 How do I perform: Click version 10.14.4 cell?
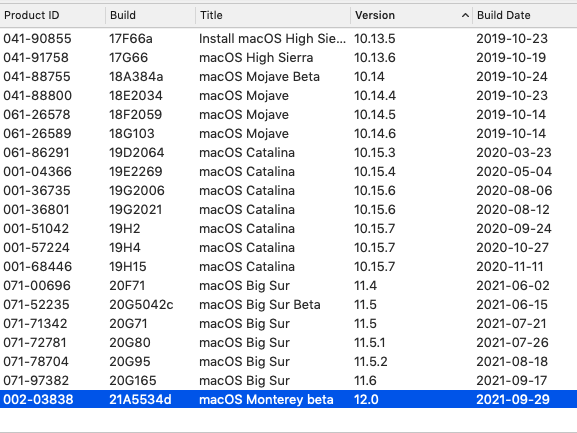tap(375, 96)
